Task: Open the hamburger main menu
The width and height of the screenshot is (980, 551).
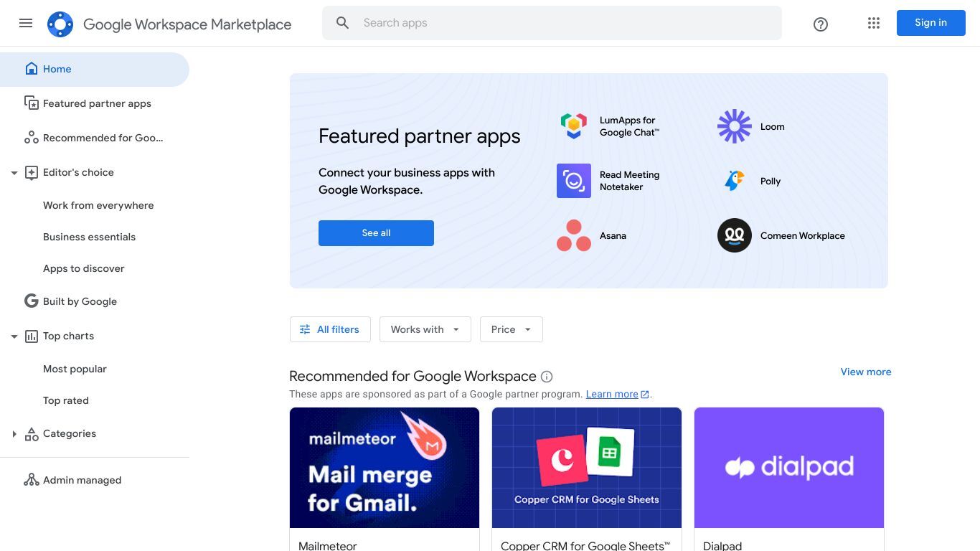Action: coord(26,23)
